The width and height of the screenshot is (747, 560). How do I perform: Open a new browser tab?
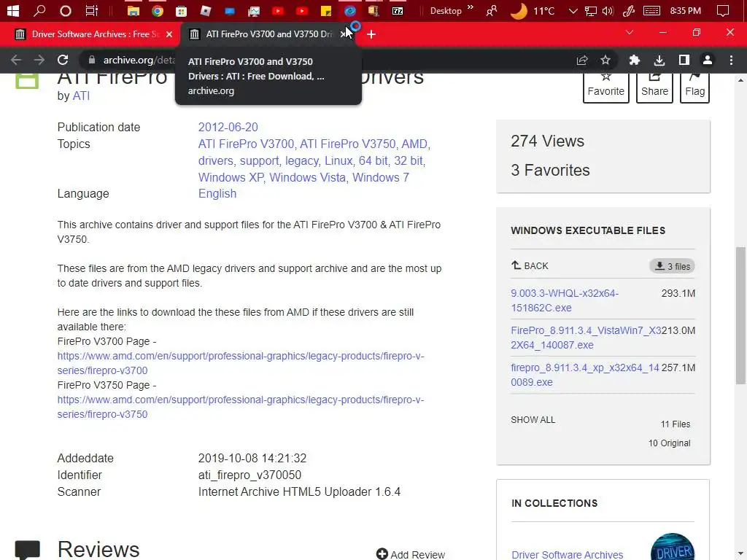tap(371, 34)
